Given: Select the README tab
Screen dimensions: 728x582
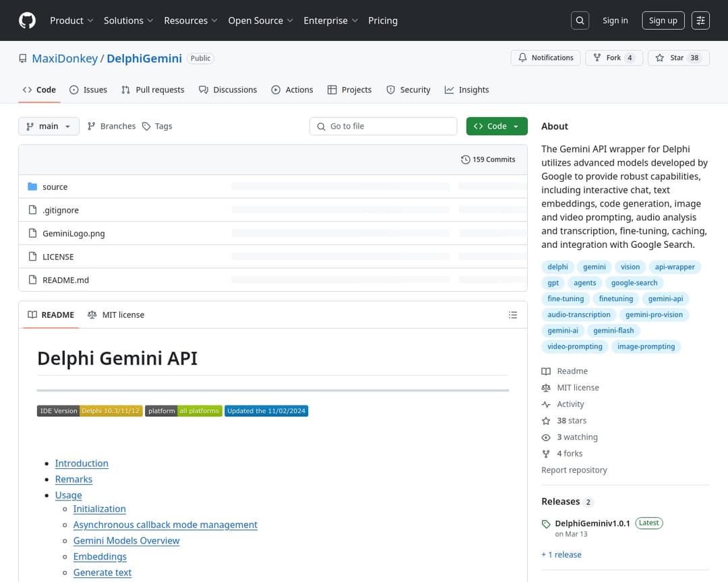Looking at the screenshot, I should (x=51, y=315).
